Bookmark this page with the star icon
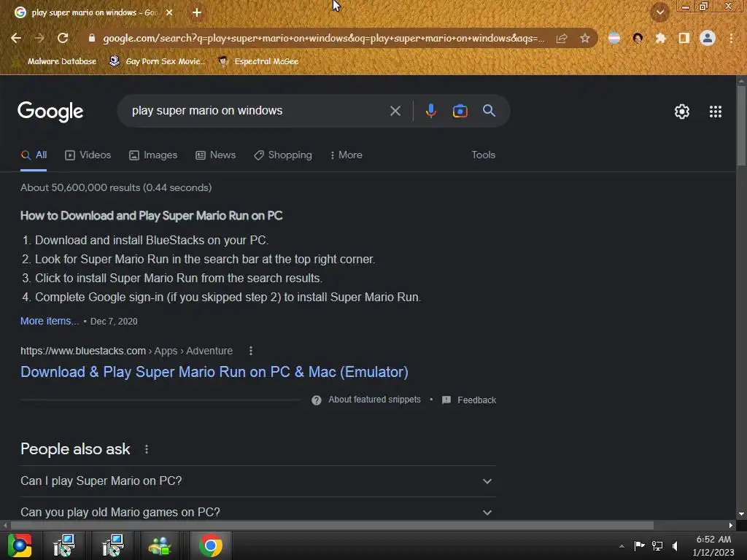The width and height of the screenshot is (747, 560). [585, 38]
